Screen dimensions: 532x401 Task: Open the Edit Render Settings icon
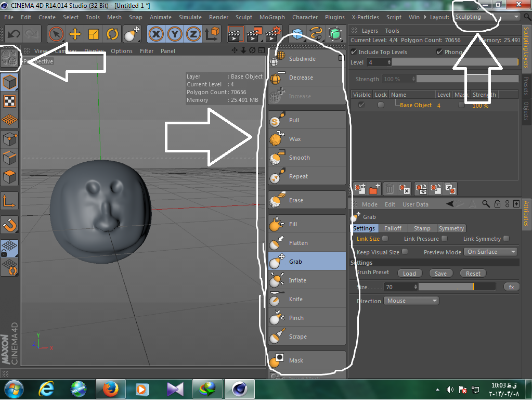(273, 34)
